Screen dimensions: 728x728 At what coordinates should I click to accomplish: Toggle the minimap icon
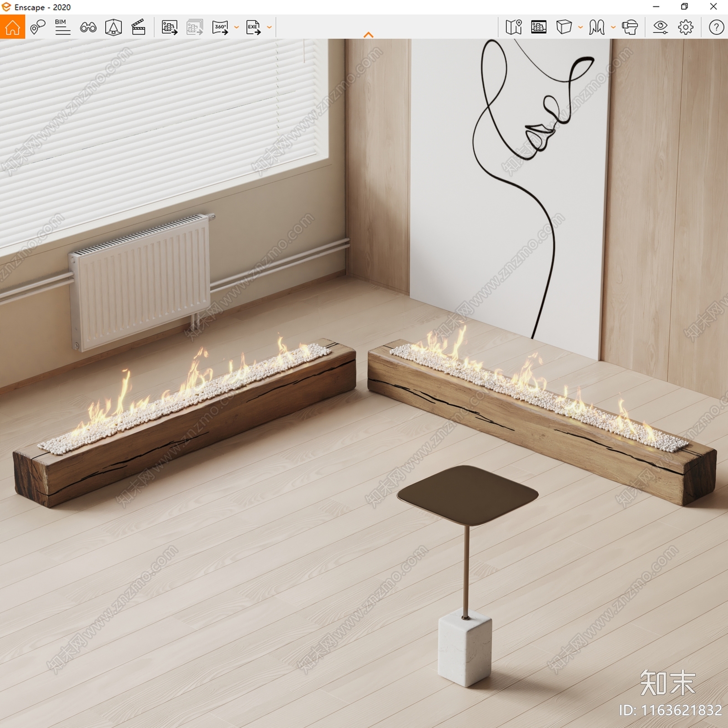[514, 27]
